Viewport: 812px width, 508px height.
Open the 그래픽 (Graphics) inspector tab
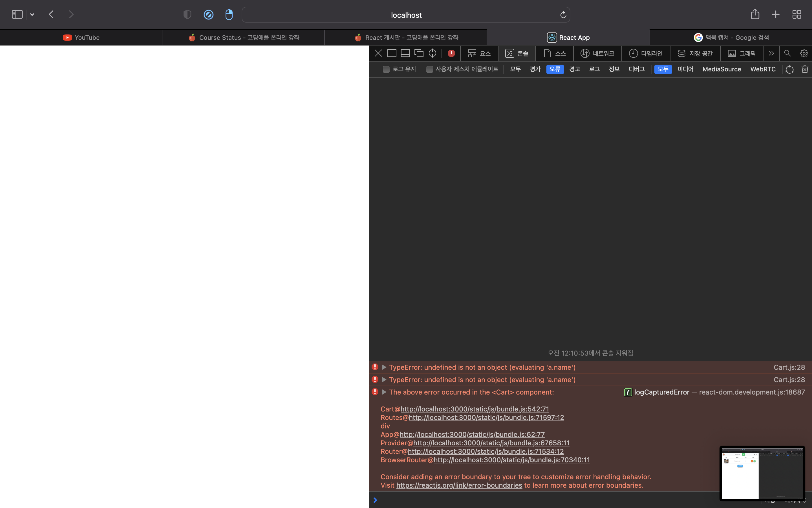[742, 53]
